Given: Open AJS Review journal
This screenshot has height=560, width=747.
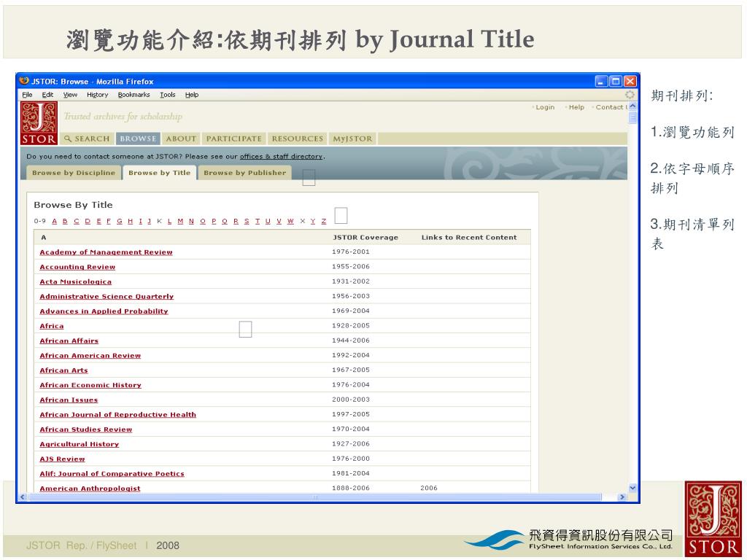Looking at the screenshot, I should [x=63, y=459].
